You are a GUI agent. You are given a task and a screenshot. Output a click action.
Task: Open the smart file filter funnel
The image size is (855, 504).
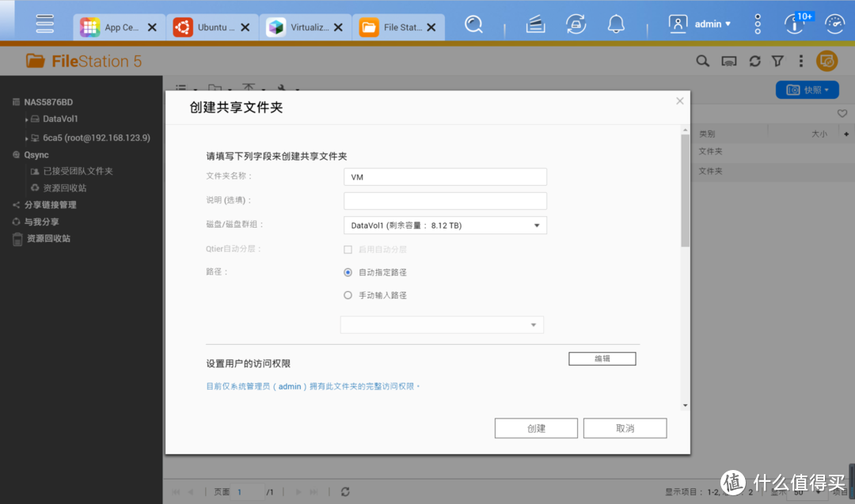pos(777,61)
